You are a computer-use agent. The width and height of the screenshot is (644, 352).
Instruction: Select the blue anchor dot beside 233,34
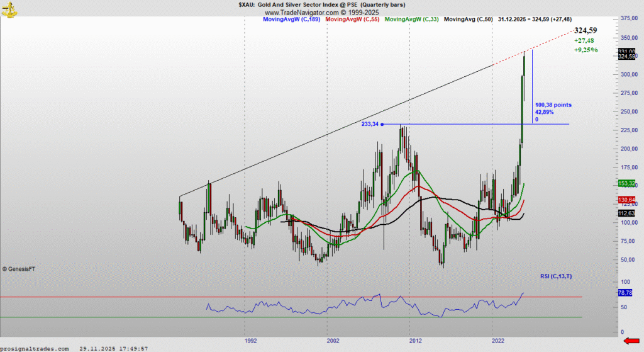click(382, 124)
